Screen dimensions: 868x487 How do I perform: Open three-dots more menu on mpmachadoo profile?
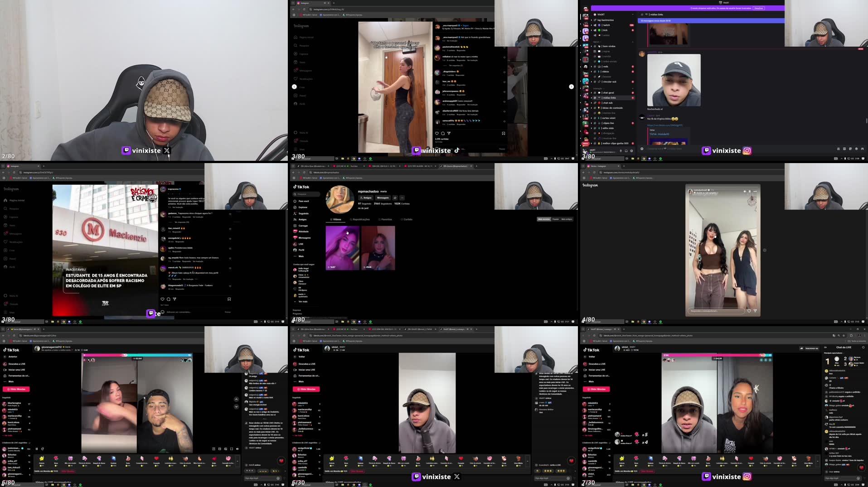pos(402,198)
